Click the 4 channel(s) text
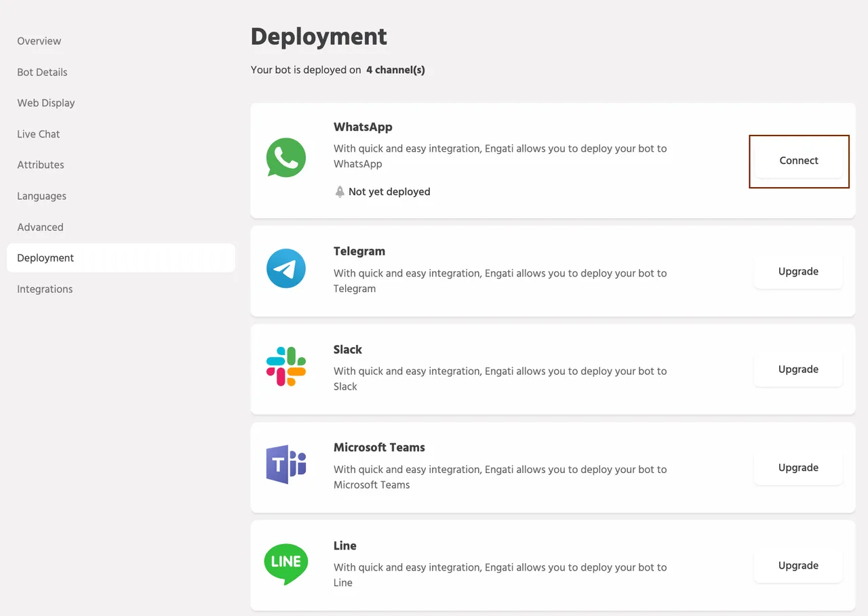 click(x=395, y=70)
